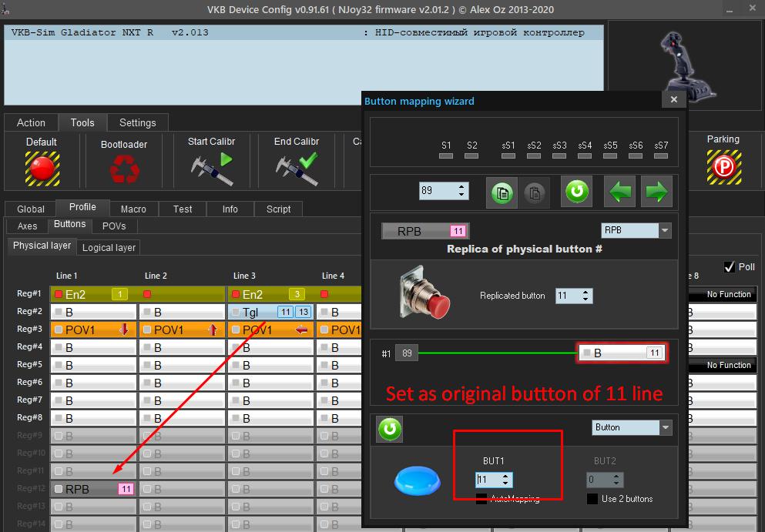Click the B cell in Reg#2 Line 1
Image resolution: width=765 pixels, height=532 pixels.
click(94, 312)
